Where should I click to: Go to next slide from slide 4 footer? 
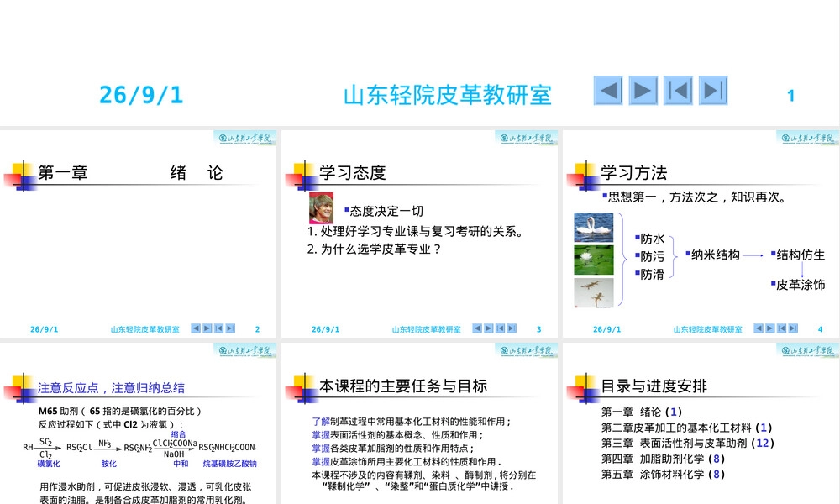click(769, 328)
